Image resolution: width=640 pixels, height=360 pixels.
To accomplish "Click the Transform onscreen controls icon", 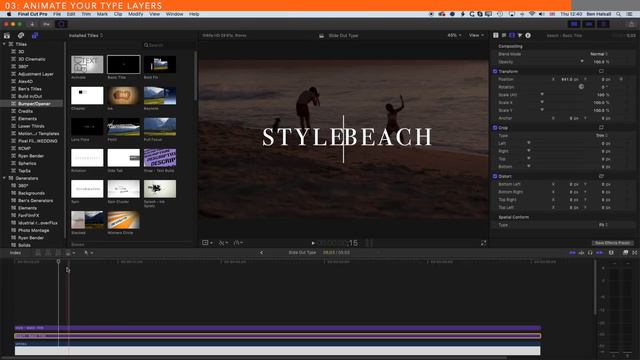I will [601, 71].
